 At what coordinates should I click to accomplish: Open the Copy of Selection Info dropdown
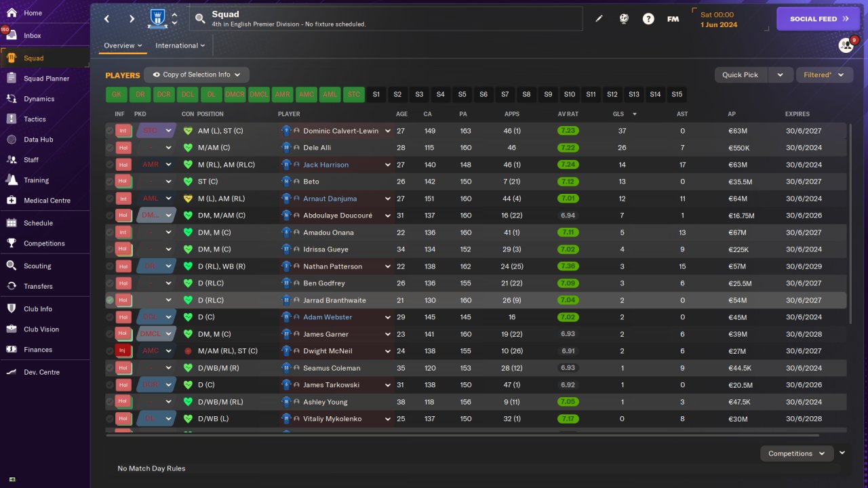197,75
